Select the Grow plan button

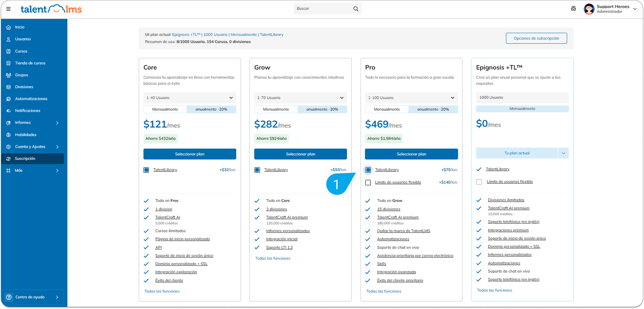[301, 154]
